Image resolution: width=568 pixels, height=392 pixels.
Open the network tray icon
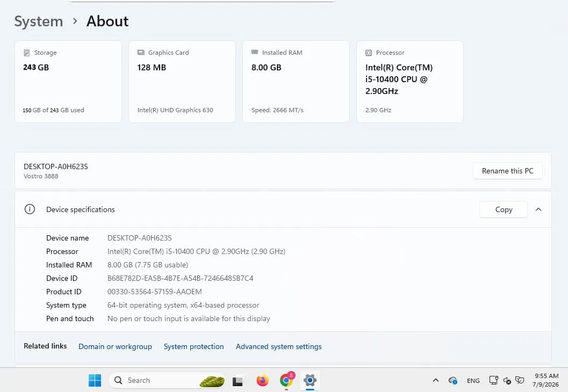coord(493,380)
